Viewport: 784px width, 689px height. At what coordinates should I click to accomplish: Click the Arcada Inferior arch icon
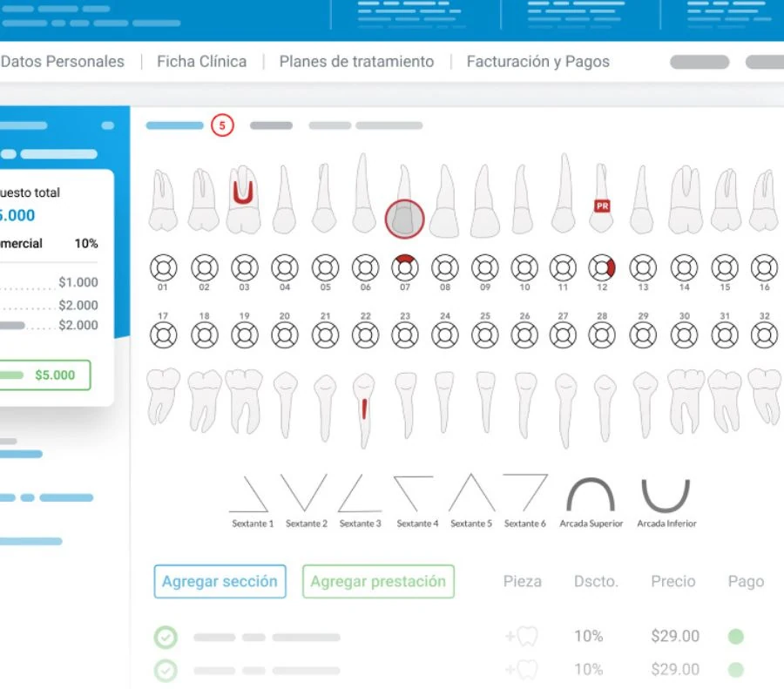[x=666, y=494]
